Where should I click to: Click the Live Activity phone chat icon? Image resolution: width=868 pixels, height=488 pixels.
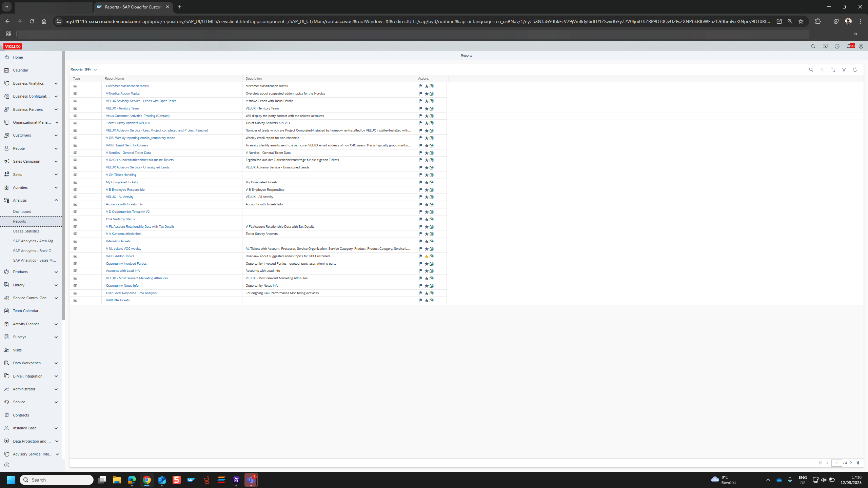(x=825, y=46)
